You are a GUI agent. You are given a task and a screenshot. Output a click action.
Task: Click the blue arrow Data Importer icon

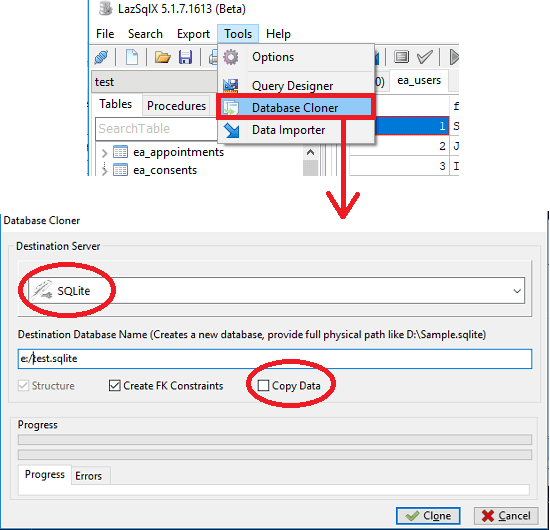click(231, 130)
